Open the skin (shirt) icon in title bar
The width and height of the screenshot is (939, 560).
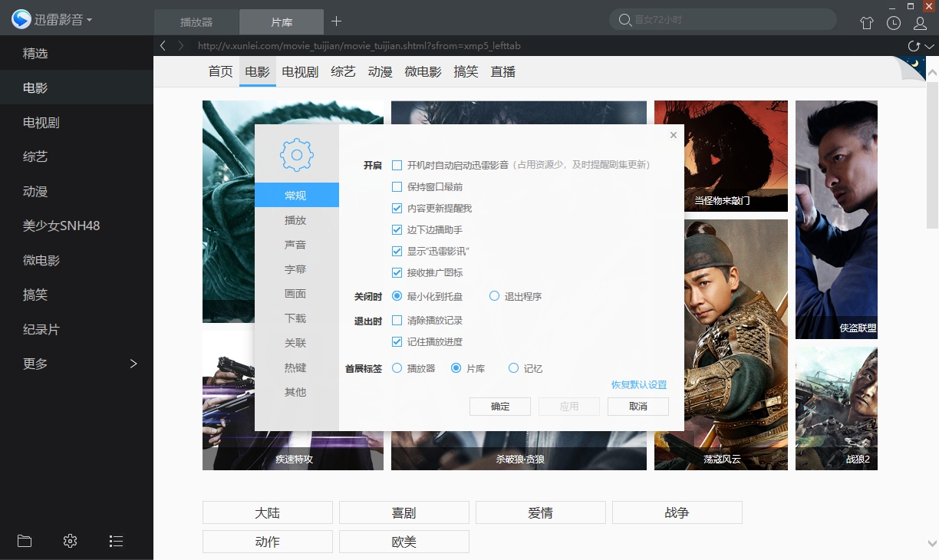(867, 23)
